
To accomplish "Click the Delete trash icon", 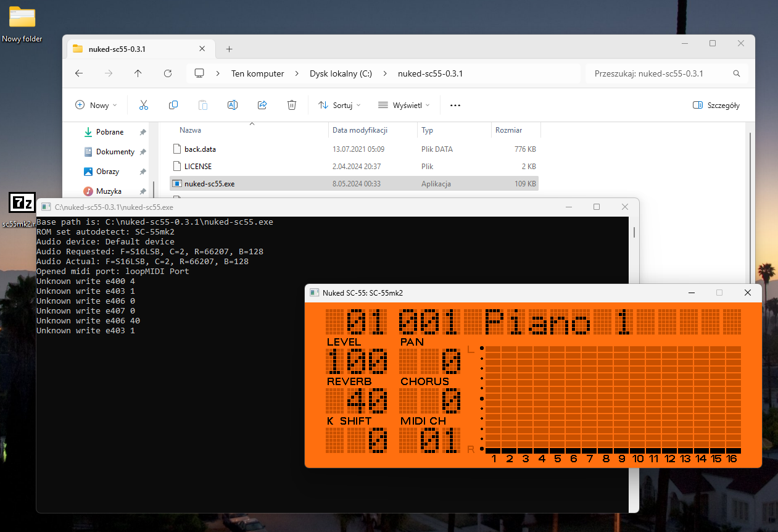I will point(292,105).
